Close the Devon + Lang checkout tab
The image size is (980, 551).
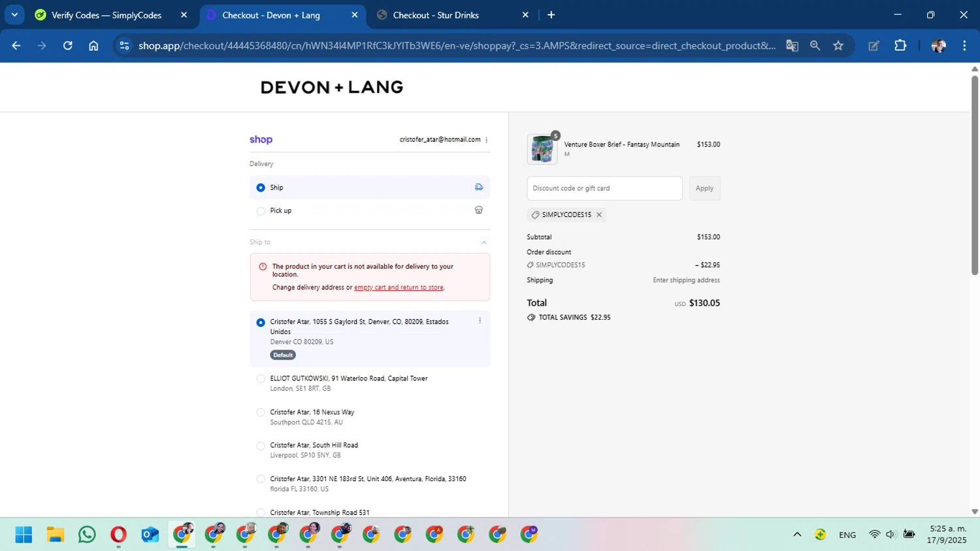355,15
